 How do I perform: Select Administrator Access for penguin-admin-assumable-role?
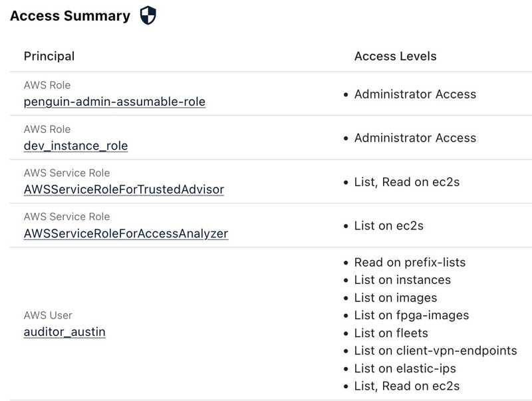point(415,94)
